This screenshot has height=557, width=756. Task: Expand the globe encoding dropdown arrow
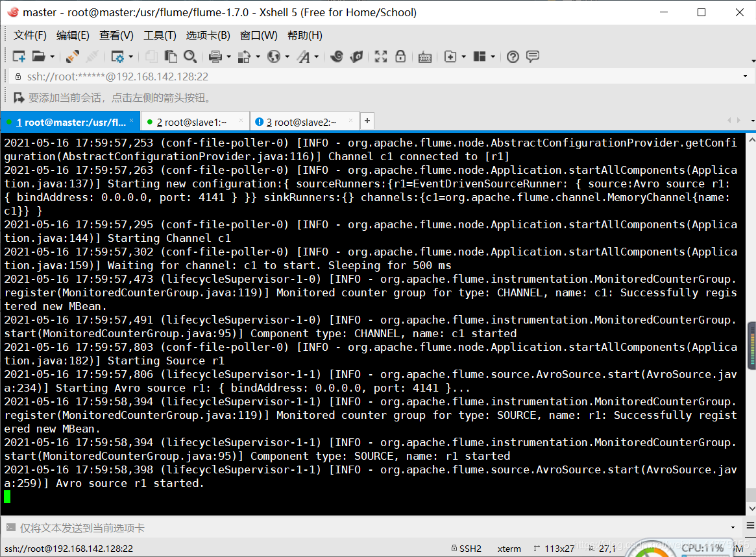(287, 57)
